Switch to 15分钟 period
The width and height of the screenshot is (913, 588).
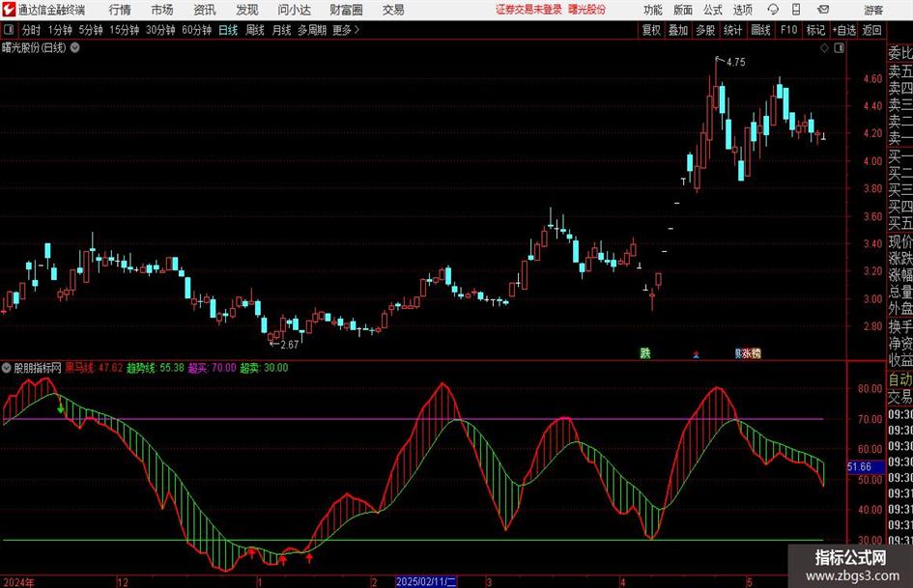124,30
